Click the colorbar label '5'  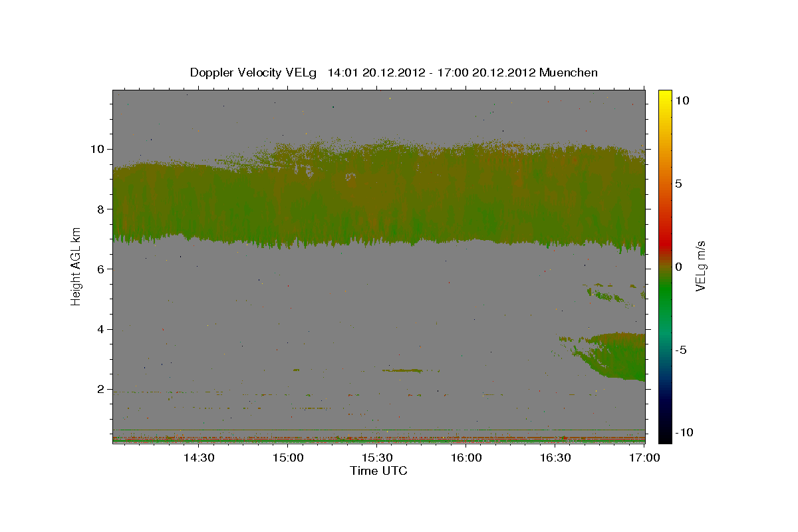(678, 183)
